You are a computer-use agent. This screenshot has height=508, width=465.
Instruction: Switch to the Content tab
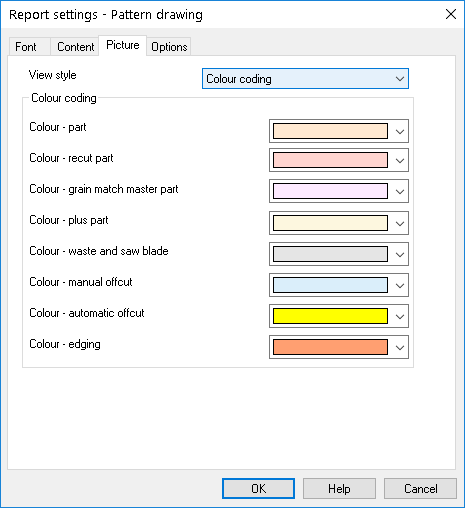click(75, 47)
